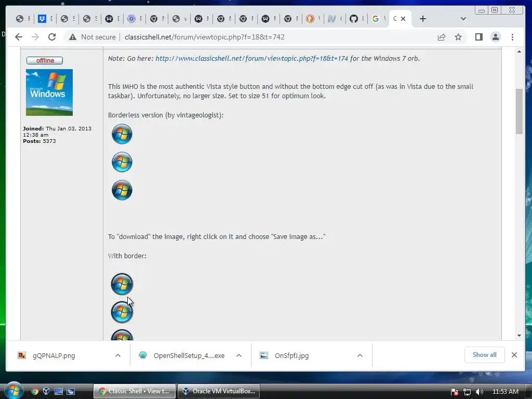Open the browser side panel

[478, 37]
